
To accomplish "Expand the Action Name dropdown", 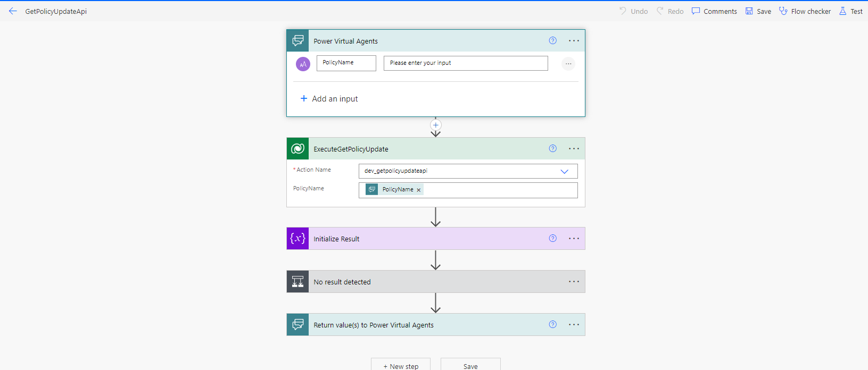I will tap(565, 171).
